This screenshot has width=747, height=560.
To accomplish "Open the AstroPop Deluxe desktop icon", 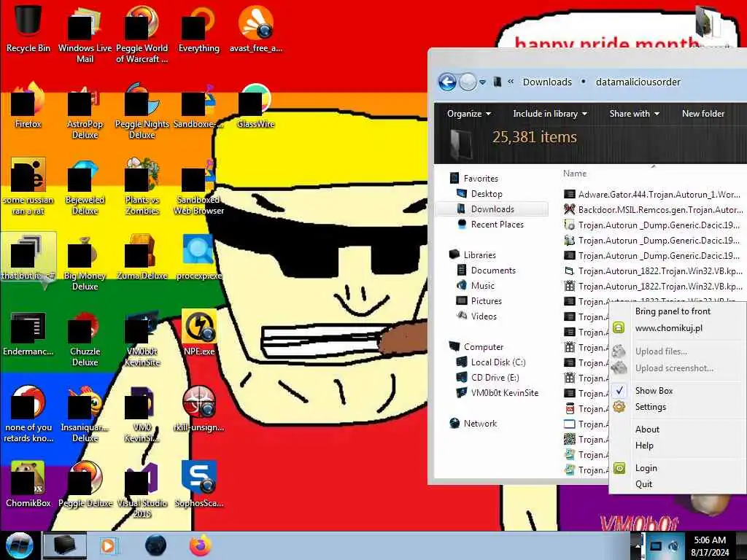I will tap(85, 111).
